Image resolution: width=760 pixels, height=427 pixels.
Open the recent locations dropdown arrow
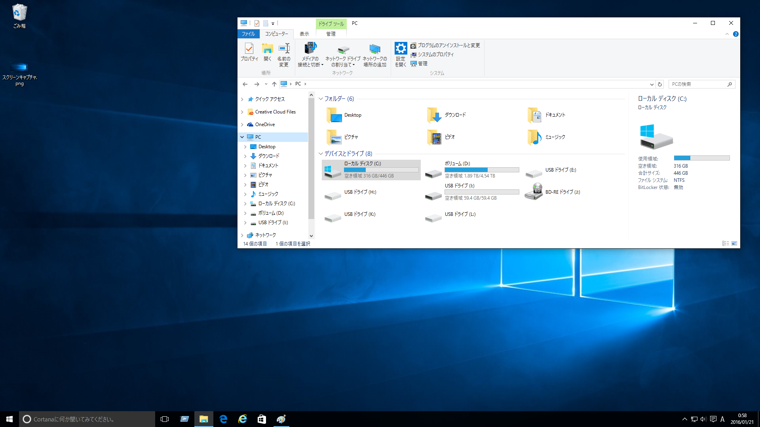click(266, 84)
